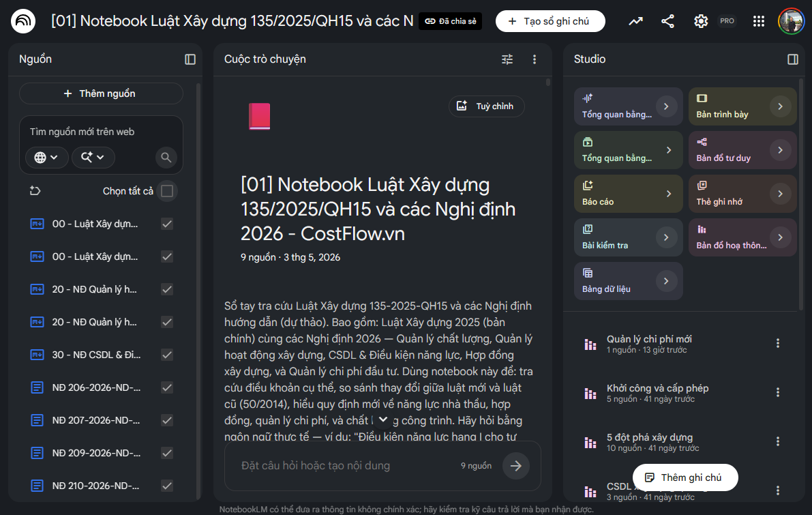The image size is (812, 515).
Task: Uncheck the NĐ 207-2026 source
Action: click(x=167, y=420)
